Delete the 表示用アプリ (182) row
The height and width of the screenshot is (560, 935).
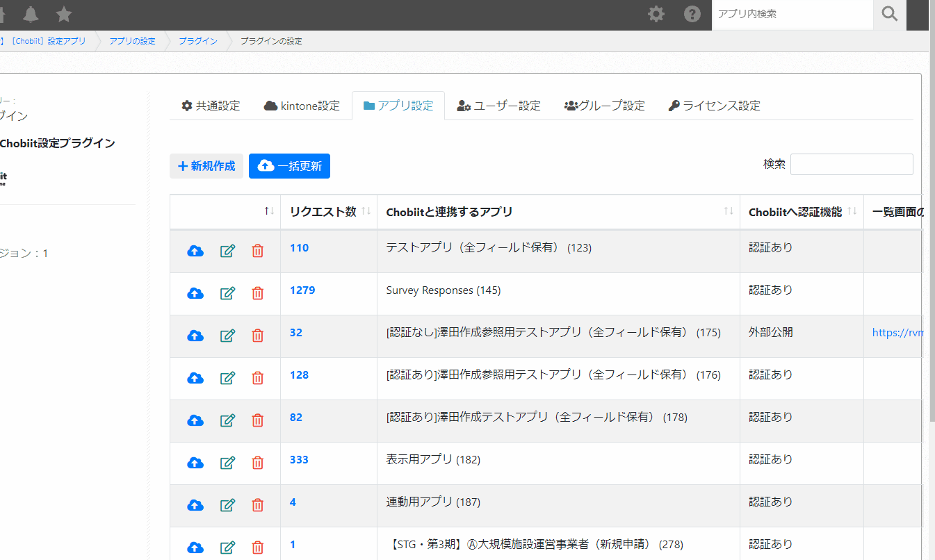[257, 463]
